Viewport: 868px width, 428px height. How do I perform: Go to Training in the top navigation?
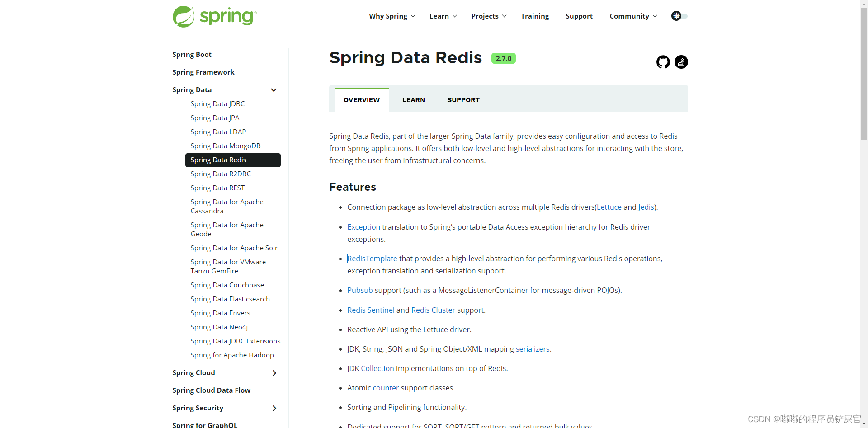click(535, 16)
